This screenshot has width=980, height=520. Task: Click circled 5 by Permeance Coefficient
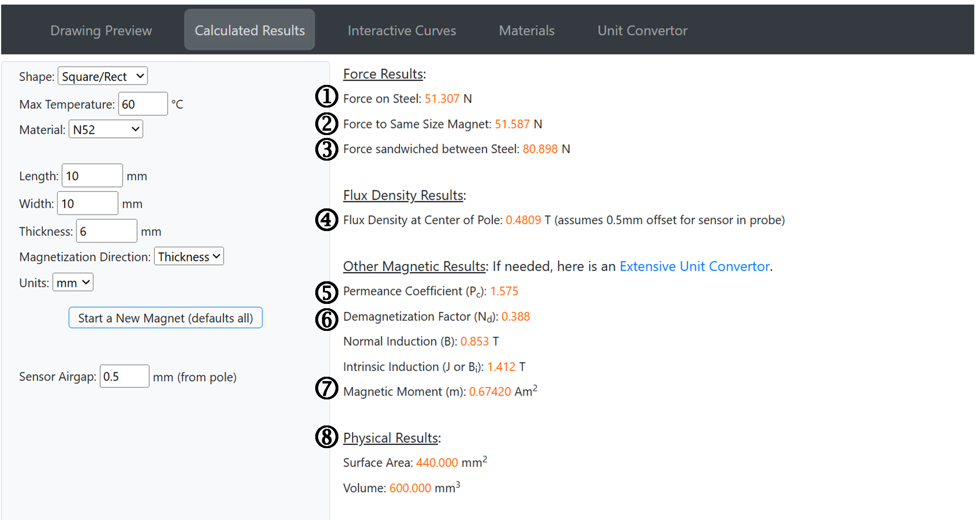(326, 292)
